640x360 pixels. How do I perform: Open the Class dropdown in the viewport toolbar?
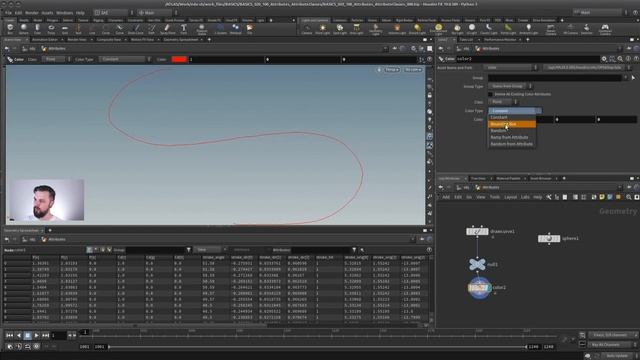point(58,59)
